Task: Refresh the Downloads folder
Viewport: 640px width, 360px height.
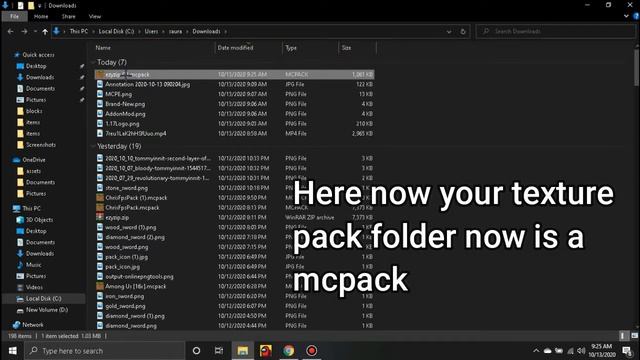Action: click(463, 31)
